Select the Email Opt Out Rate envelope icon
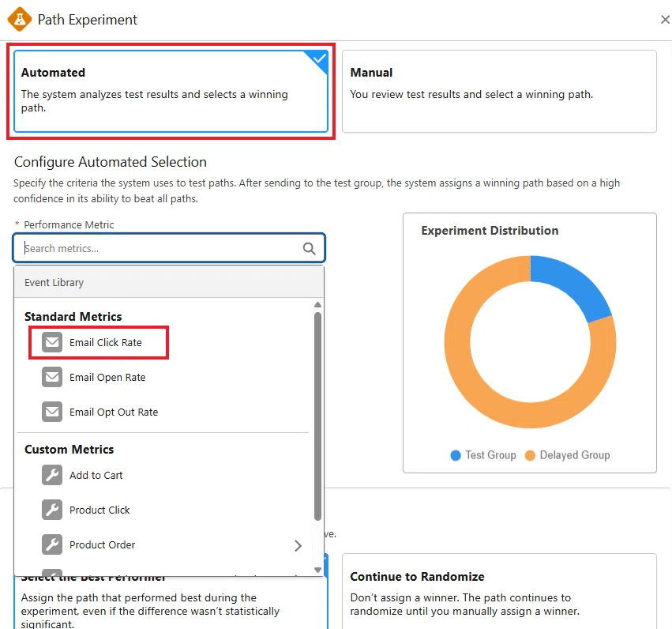This screenshot has height=629, width=672. pos(52,412)
